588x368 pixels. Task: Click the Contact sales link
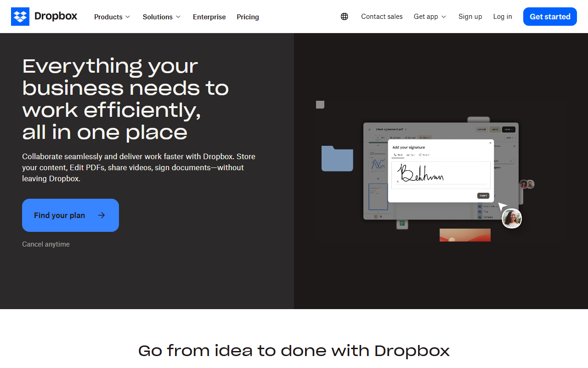pos(382,17)
